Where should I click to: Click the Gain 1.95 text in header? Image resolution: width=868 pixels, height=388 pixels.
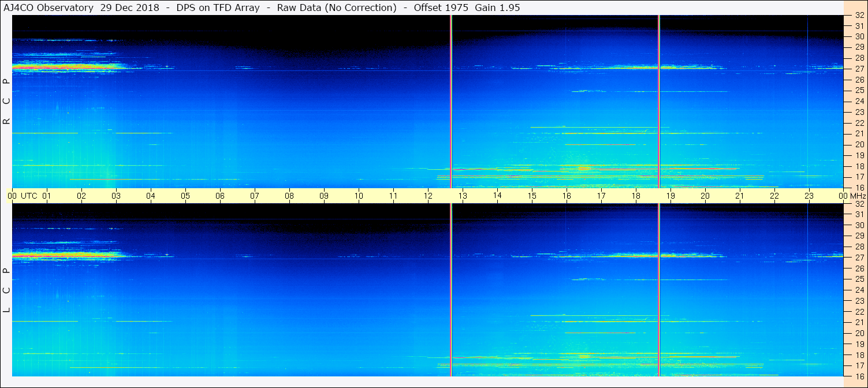(497, 8)
